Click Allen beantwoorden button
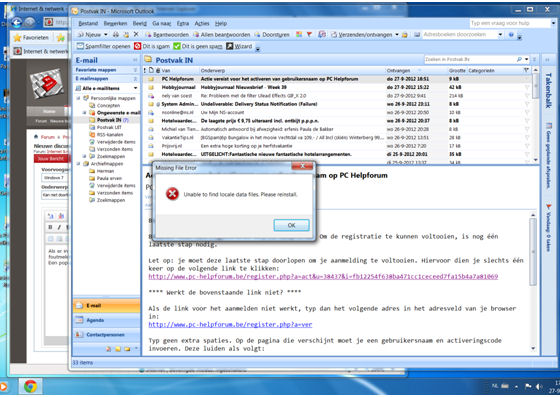The image size is (560, 397). point(222,35)
